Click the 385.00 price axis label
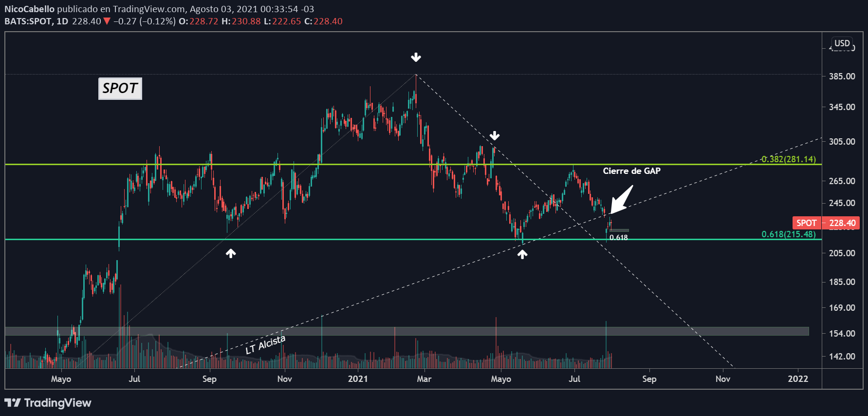 pos(842,76)
